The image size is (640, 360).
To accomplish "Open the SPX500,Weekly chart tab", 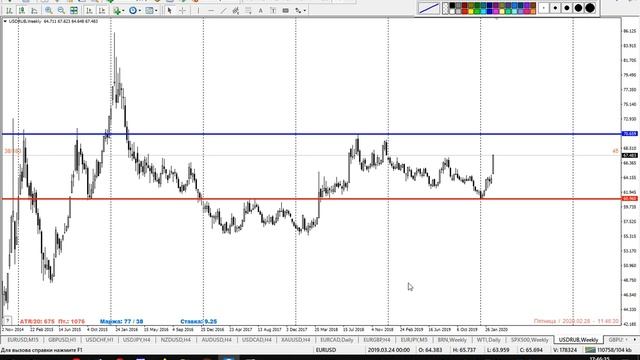I will coord(529,340).
